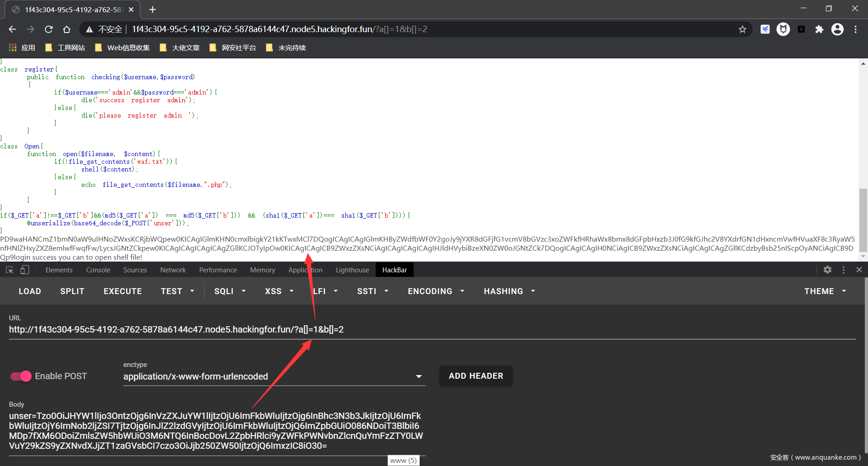
Task: Open the extensions puzzle icon
Action: click(819, 29)
